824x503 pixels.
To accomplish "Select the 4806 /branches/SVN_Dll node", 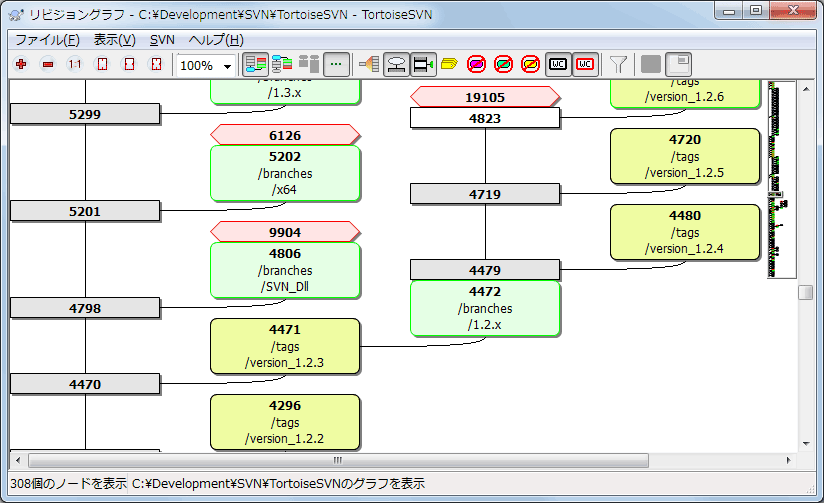I will click(285, 270).
